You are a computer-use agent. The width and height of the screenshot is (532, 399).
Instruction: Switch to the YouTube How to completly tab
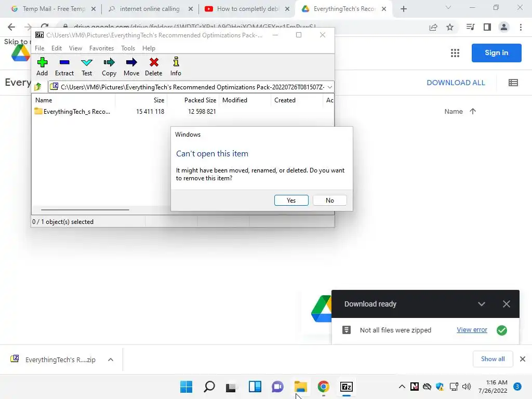[x=247, y=9]
